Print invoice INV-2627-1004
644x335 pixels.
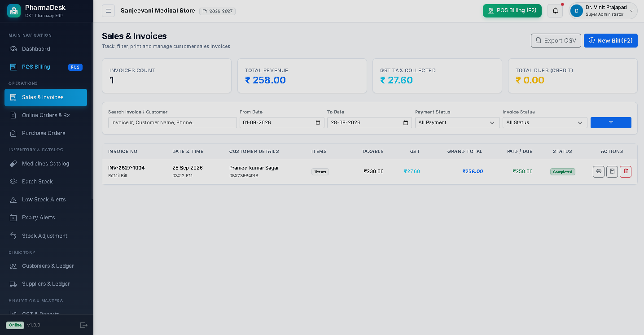(598, 171)
